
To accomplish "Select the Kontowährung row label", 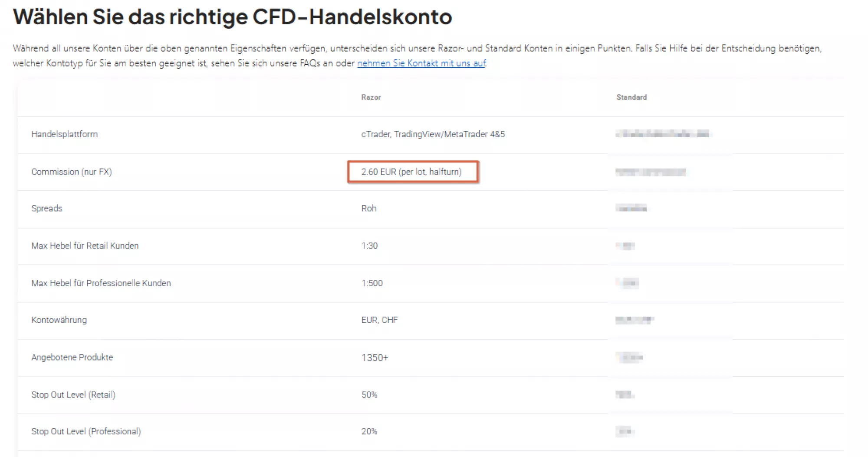I will (59, 320).
